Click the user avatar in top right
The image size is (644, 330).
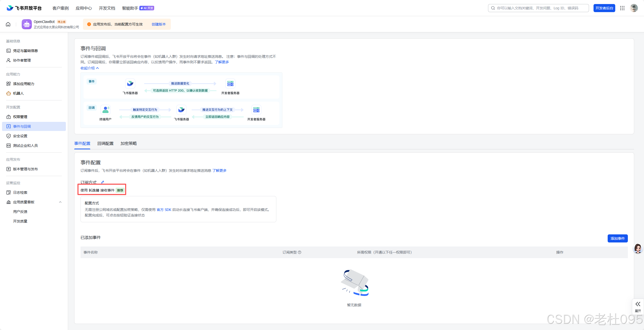pyautogui.click(x=634, y=8)
